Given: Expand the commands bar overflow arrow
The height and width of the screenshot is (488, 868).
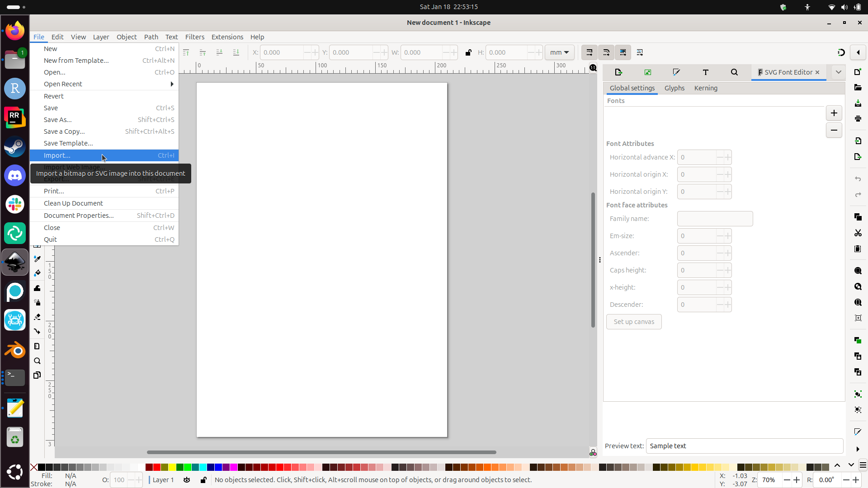Looking at the screenshot, I should pyautogui.click(x=858, y=449).
